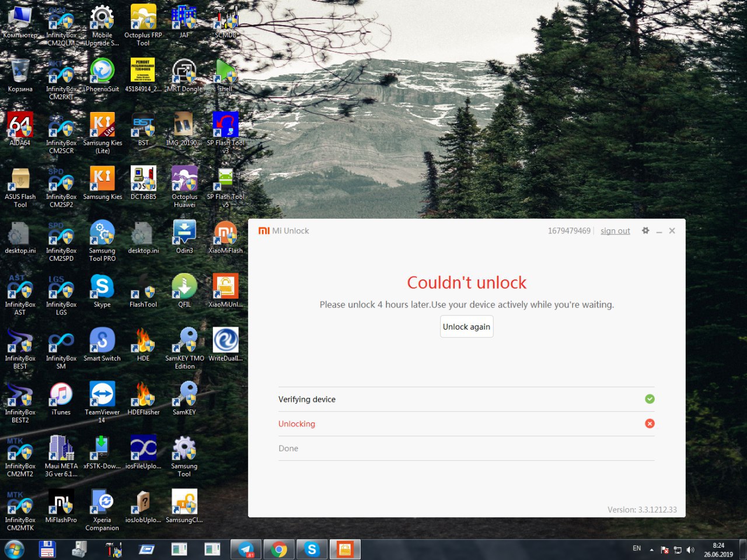Click the red error icon beside Unlocking

coord(650,423)
